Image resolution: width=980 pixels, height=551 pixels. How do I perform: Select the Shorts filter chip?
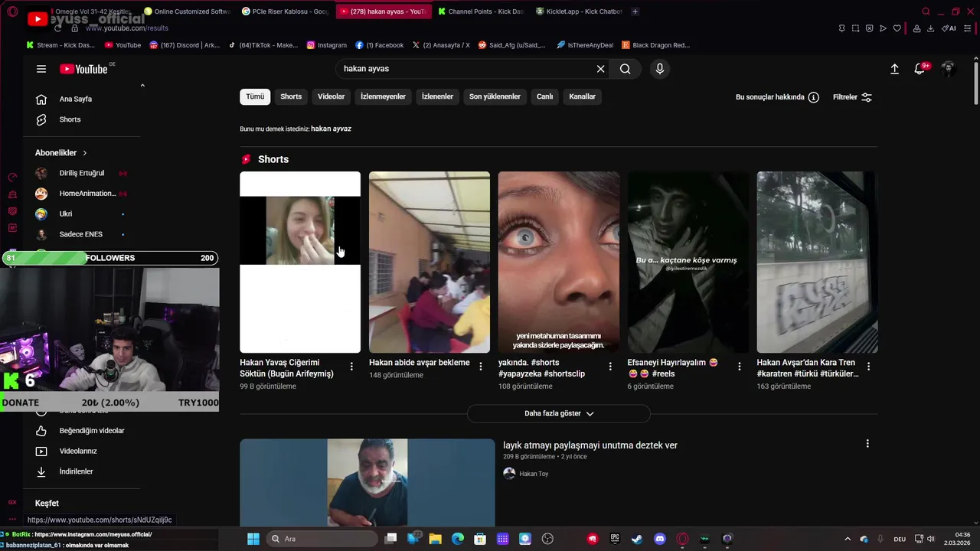(291, 96)
